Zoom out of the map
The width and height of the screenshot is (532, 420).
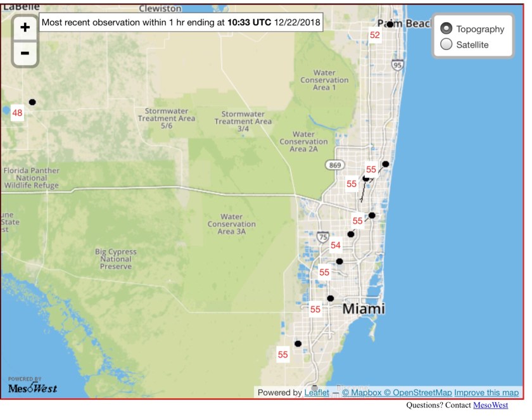coord(25,53)
